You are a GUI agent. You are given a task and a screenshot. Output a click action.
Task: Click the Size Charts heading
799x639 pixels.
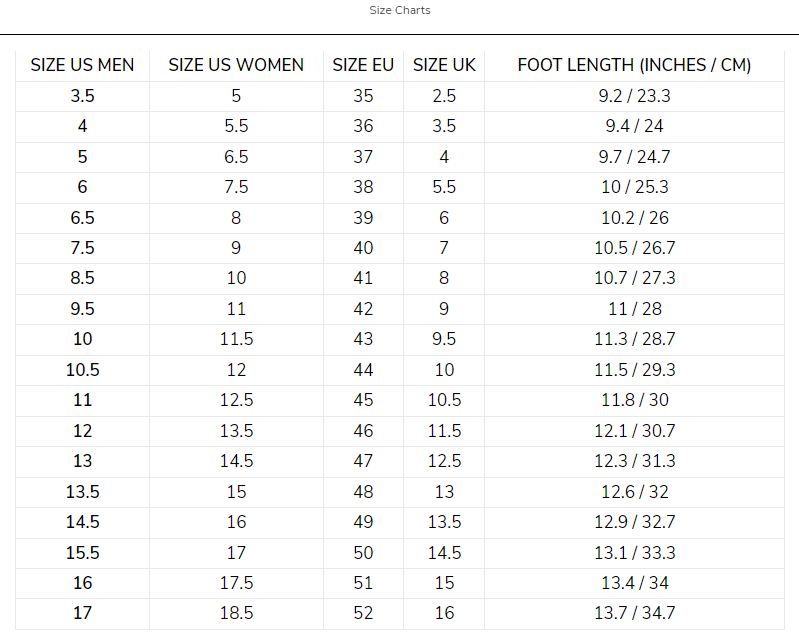point(400,11)
